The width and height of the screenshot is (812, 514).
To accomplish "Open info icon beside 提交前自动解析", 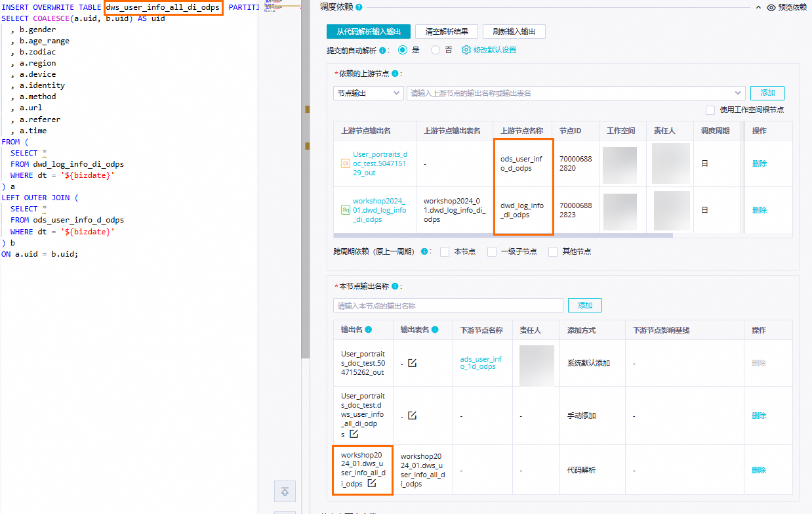I will [x=382, y=51].
